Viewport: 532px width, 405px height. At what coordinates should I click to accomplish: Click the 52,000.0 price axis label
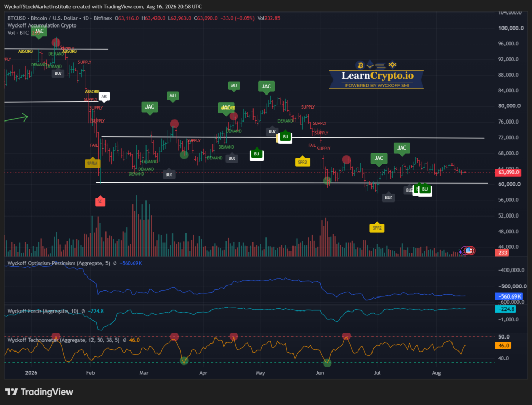(x=508, y=215)
